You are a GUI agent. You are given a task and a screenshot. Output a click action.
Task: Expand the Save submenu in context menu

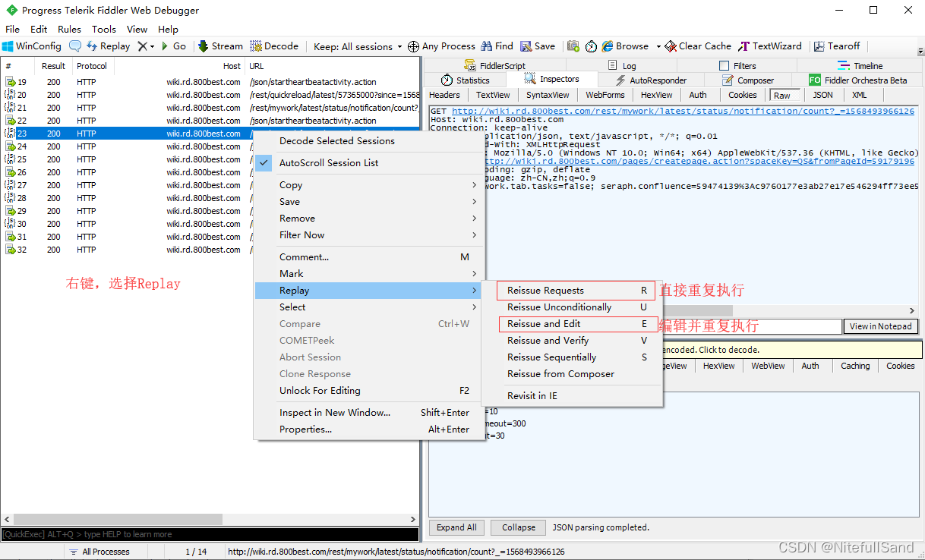368,202
